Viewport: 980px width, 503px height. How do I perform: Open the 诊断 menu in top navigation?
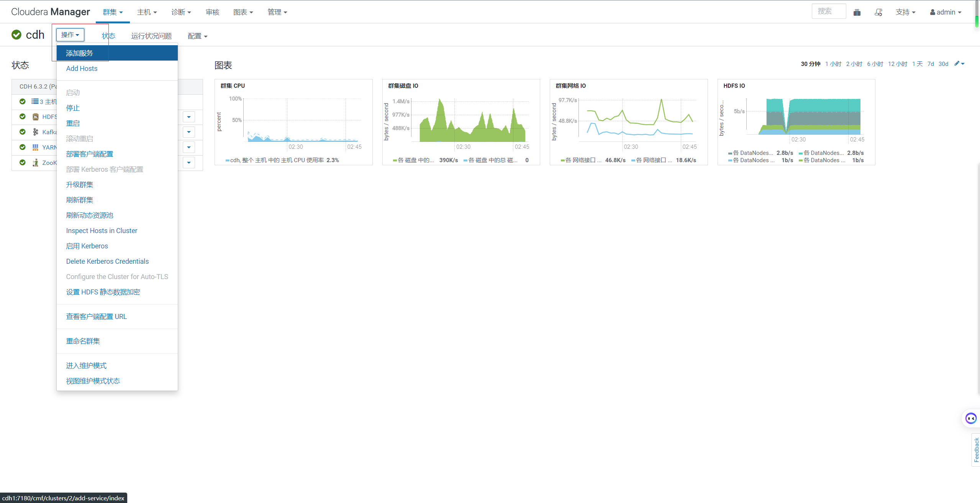coord(181,12)
